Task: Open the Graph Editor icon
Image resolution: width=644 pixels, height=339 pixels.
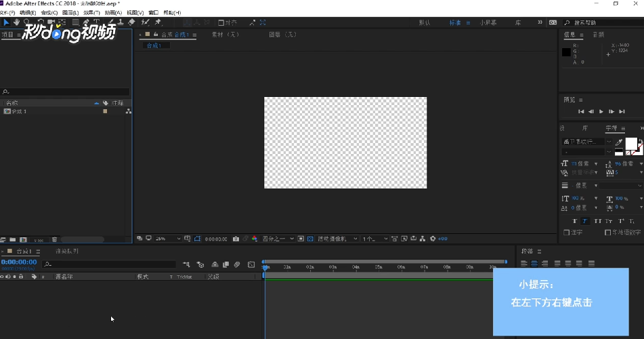Action: click(x=251, y=264)
